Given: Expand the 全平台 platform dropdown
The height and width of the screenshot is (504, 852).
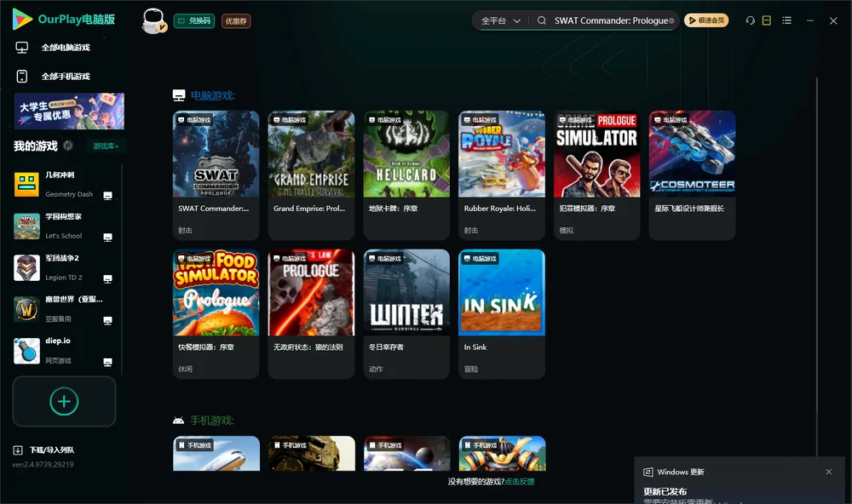Looking at the screenshot, I should (500, 20).
